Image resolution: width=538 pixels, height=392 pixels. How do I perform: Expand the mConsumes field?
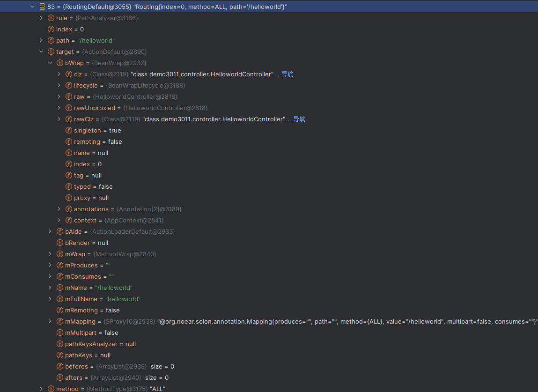click(50, 276)
